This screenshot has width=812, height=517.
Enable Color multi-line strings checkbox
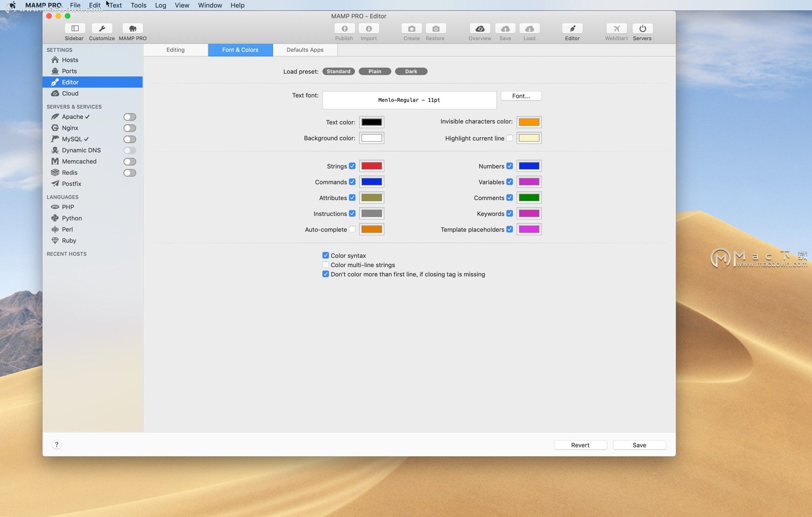[x=326, y=265]
